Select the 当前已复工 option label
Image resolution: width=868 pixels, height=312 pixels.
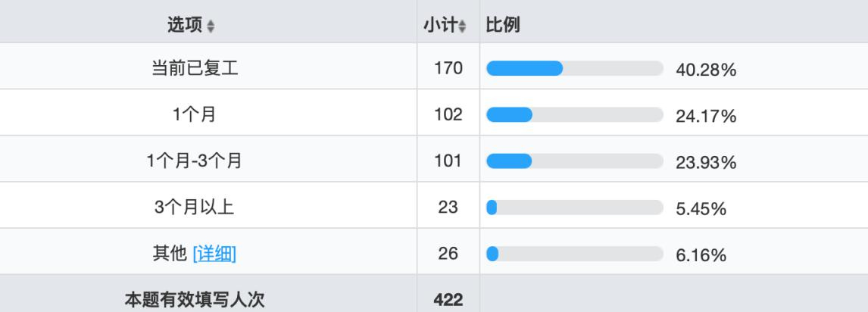tap(195, 69)
